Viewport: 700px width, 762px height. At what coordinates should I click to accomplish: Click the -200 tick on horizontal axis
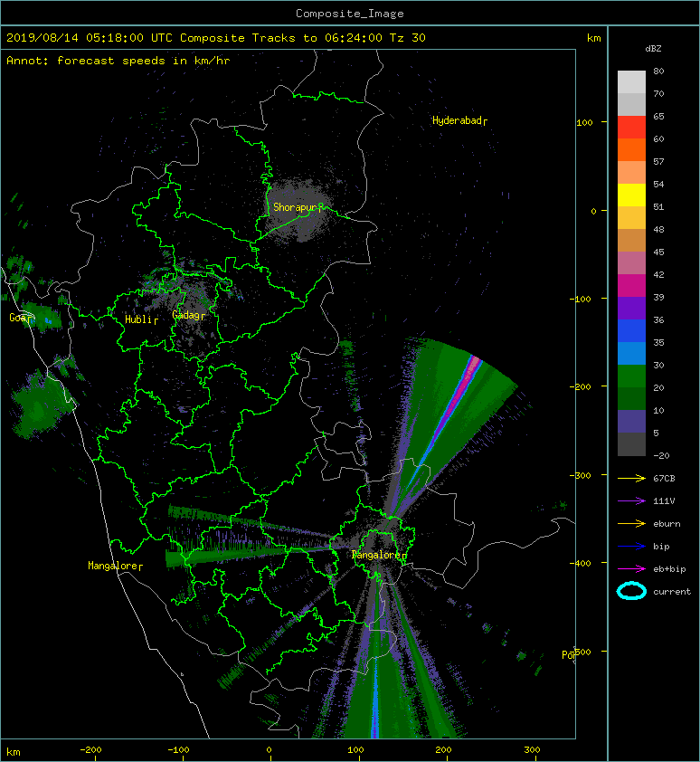90,750
